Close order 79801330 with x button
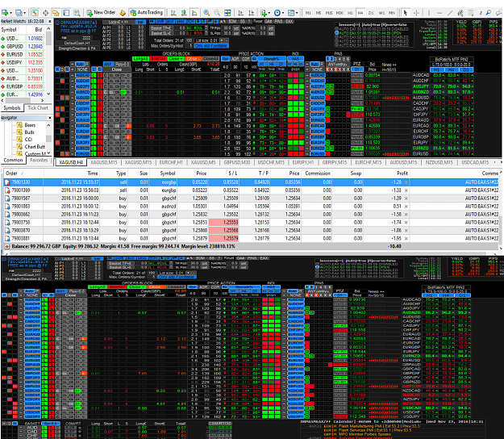504x439 pixels. point(406,182)
